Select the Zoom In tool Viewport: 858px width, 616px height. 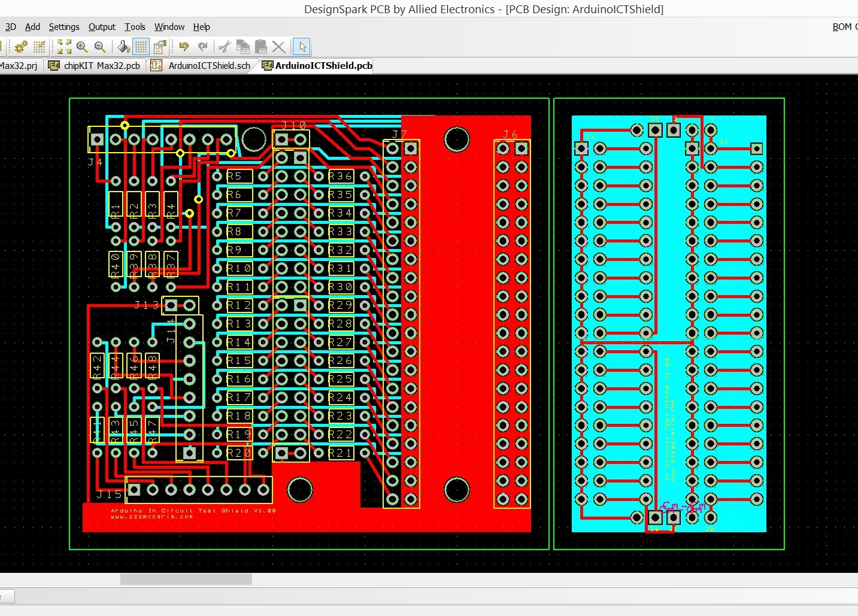coord(82,47)
